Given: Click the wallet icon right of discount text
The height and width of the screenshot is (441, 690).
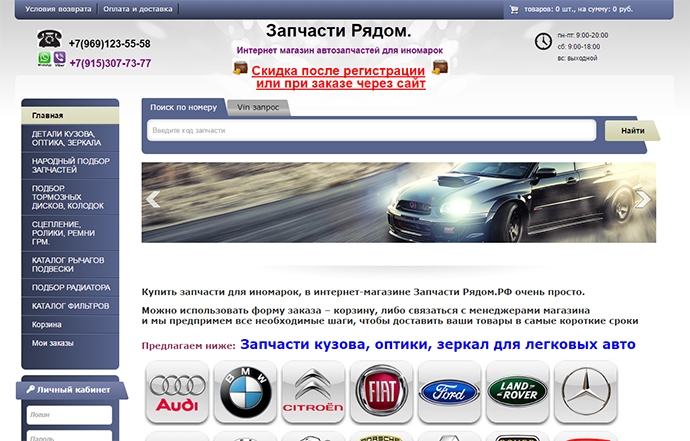Looking at the screenshot, I should coord(440,68).
